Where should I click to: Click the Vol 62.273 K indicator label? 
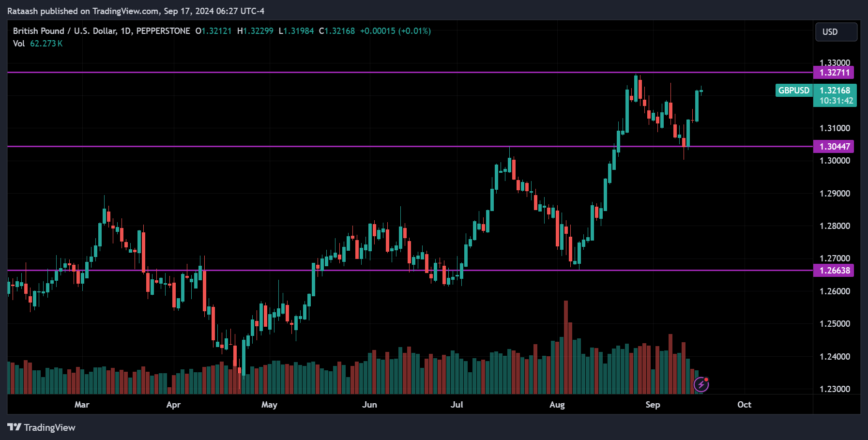tap(38, 44)
